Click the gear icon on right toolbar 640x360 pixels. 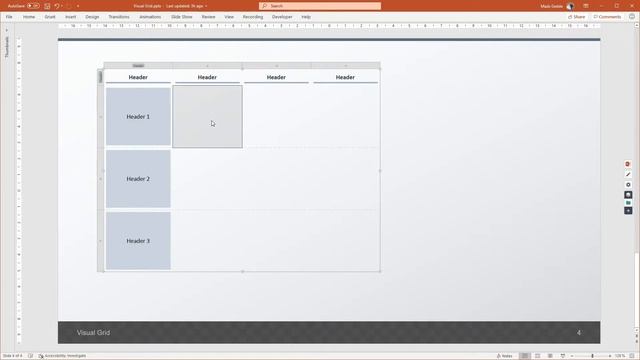pos(628,184)
